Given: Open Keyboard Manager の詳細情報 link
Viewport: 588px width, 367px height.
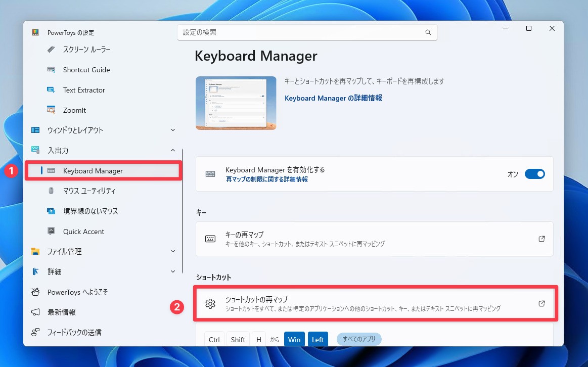Looking at the screenshot, I should (333, 98).
